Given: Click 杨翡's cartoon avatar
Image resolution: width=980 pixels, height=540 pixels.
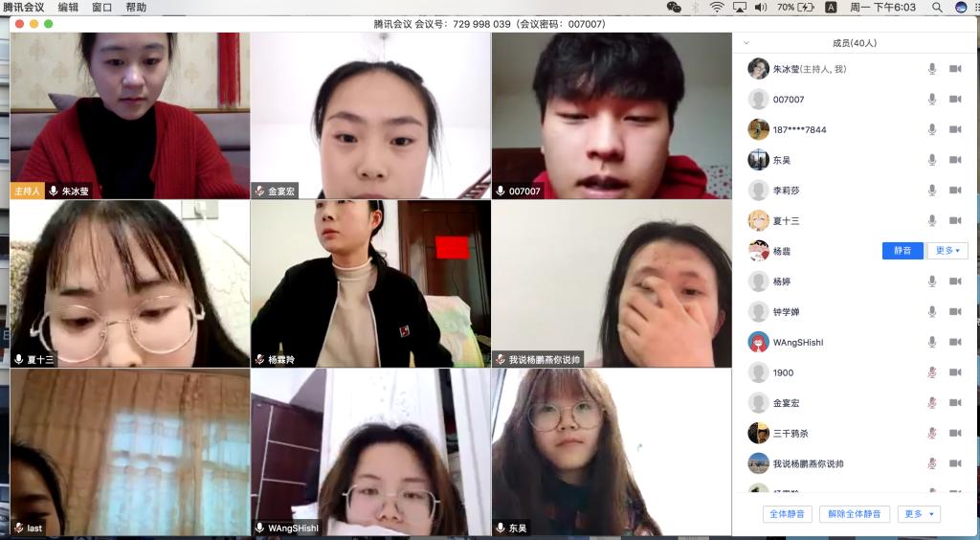Looking at the screenshot, I should [758, 251].
